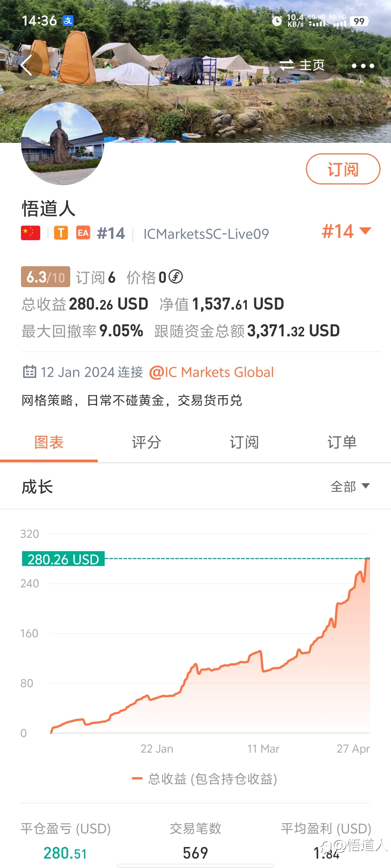Open the three-dots more menu
391x868 pixels.
point(363,66)
